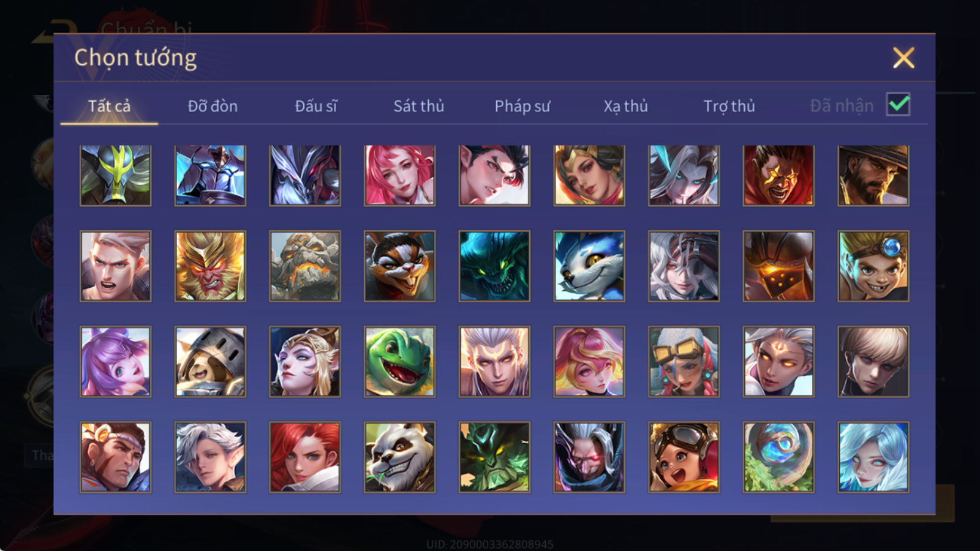Switch to the Trợ thủ tab
This screenshot has height=551, width=980.
pos(729,106)
